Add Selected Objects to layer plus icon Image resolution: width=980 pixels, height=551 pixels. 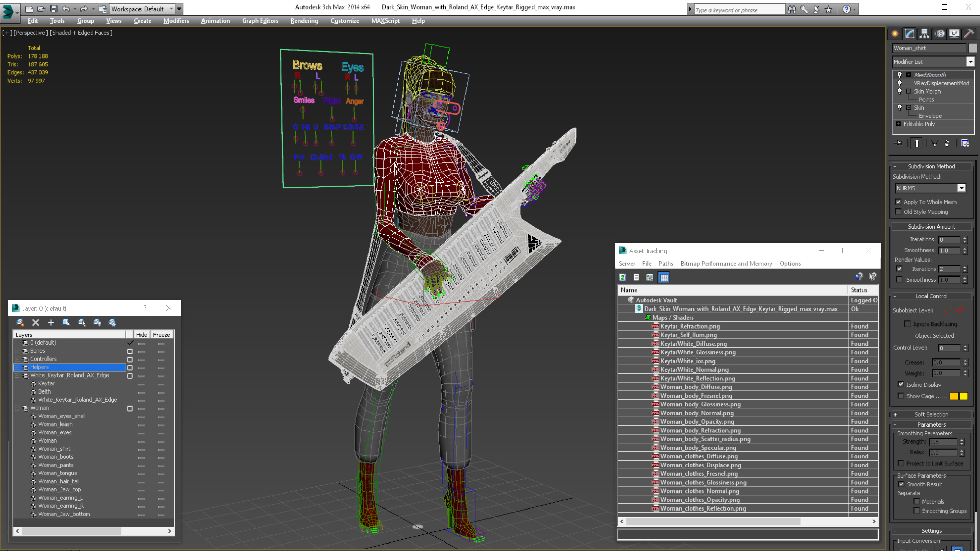click(x=51, y=322)
